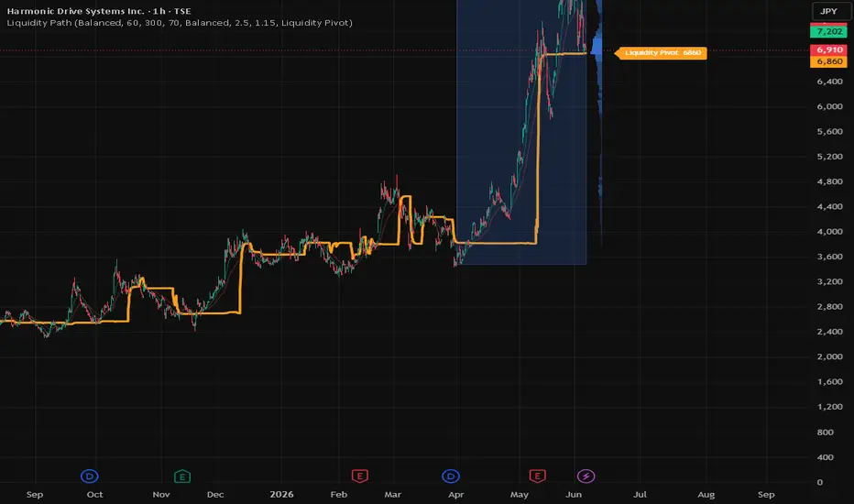
Task: Click the purple lightning event marker near June
Action: coord(586,477)
